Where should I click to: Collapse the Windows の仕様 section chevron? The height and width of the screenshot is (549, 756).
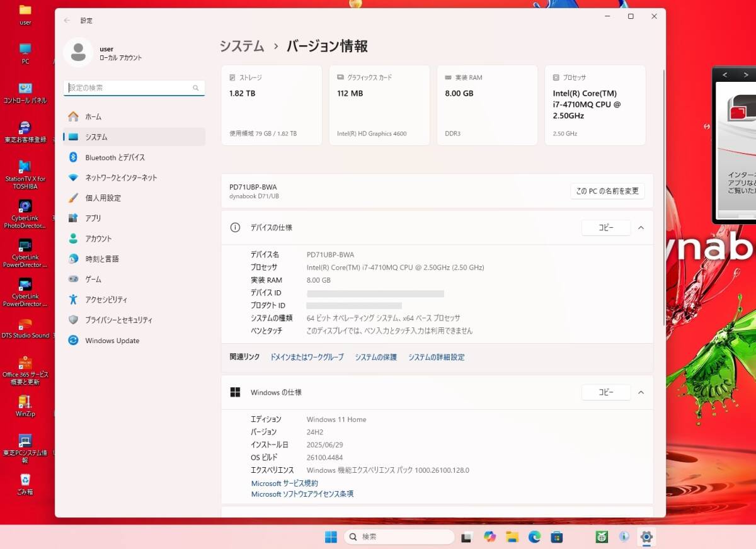click(641, 392)
